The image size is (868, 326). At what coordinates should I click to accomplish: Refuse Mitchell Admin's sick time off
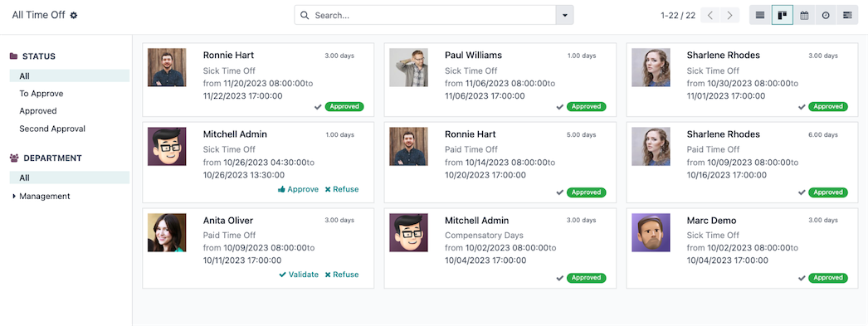[342, 189]
